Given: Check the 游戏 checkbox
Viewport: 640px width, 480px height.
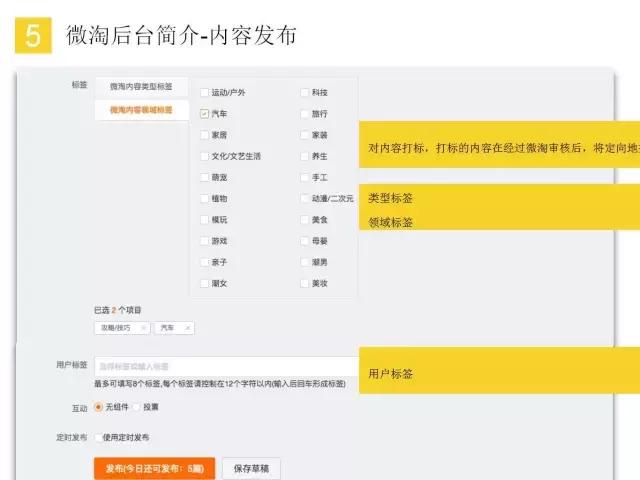Looking at the screenshot, I should coord(204,241).
